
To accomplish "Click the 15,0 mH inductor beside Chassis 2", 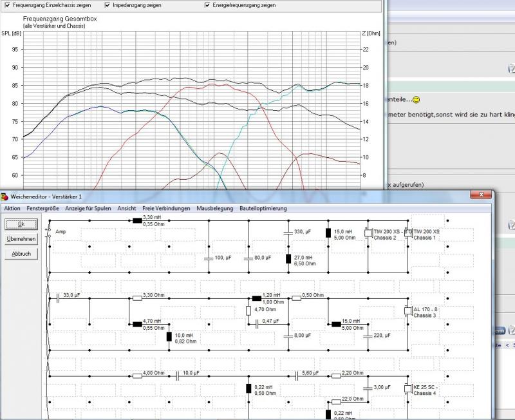I will pyautogui.click(x=328, y=233).
